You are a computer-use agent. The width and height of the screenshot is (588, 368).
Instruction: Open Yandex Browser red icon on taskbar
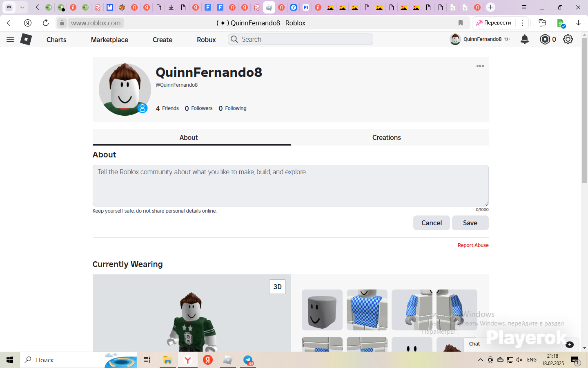point(208,360)
